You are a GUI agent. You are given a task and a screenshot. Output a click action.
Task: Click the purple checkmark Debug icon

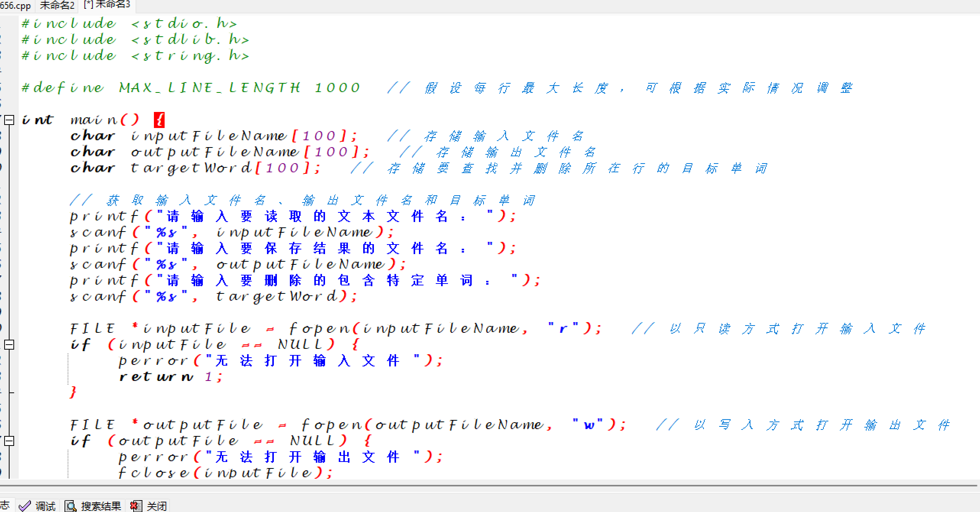tap(25, 506)
